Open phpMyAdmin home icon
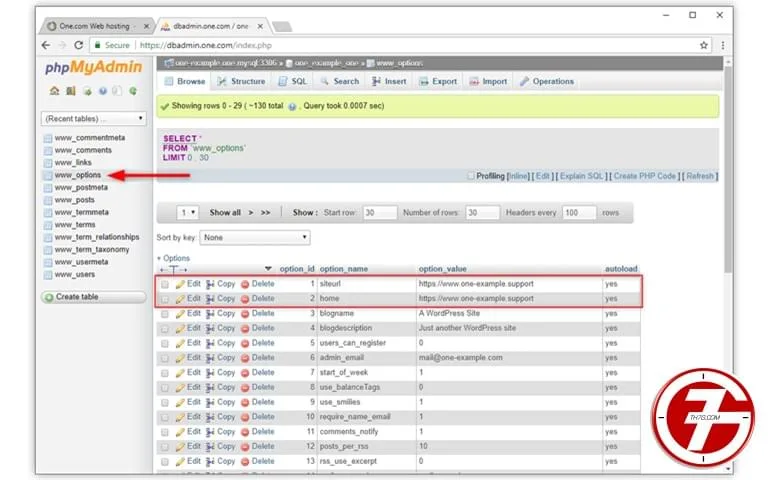 pyautogui.click(x=54, y=91)
